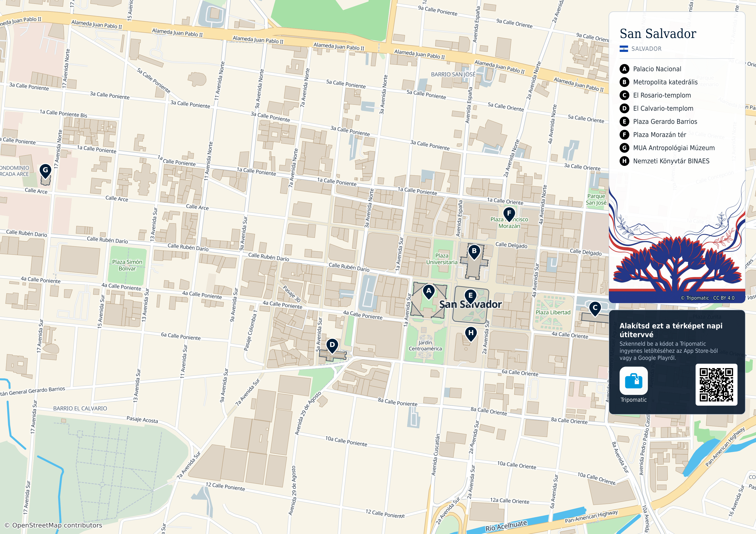Select map pin C near Plaza Libertad

(x=595, y=309)
